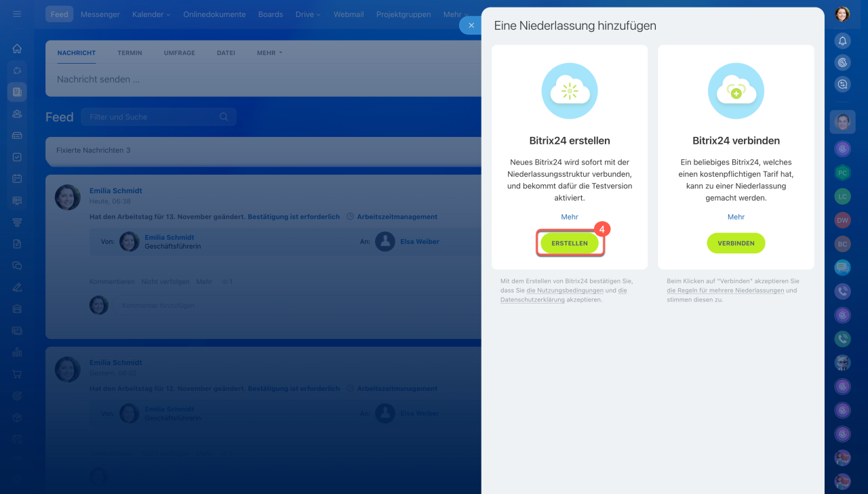Open the shopping cart icon in sidebar
The image size is (868, 494).
[17, 374]
